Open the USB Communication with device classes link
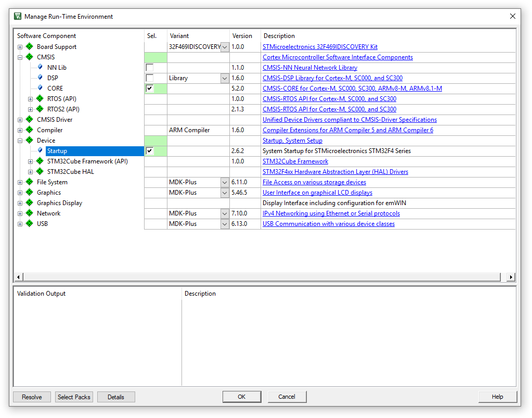Image resolution: width=532 pixels, height=418 pixels. click(x=329, y=224)
